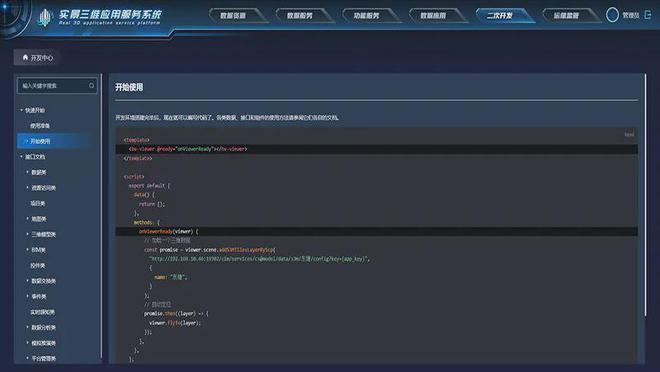Click the 管理员 user name label
The height and width of the screenshot is (372, 660).
pyautogui.click(x=631, y=15)
